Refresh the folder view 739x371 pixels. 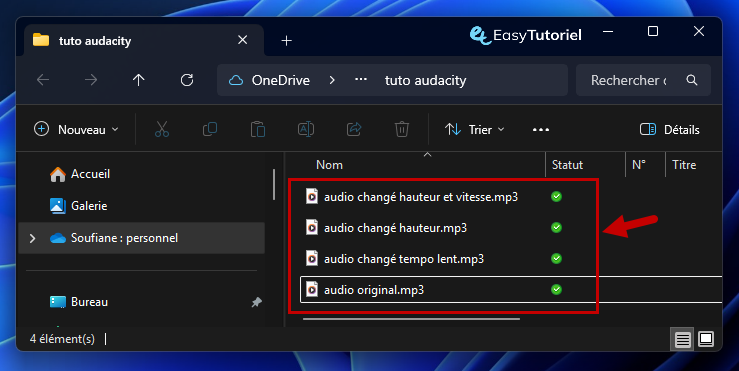coord(187,80)
